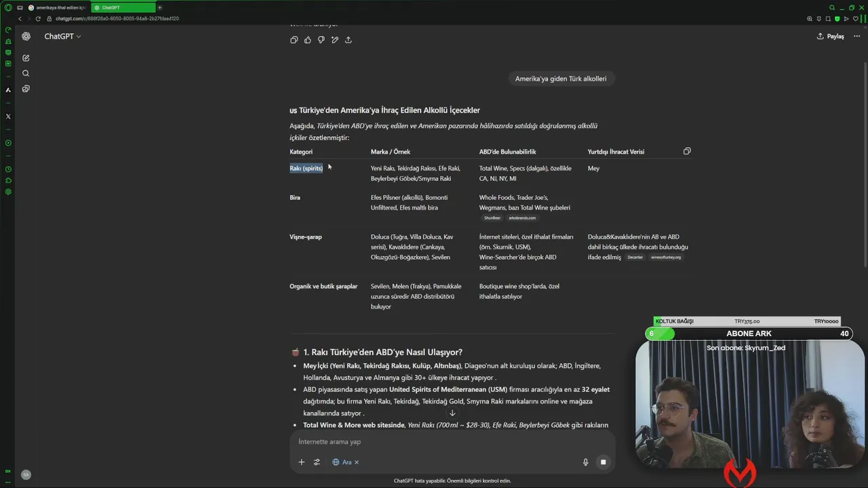Open ad blocker shield icon
868x488 pixels.
pos(837,18)
